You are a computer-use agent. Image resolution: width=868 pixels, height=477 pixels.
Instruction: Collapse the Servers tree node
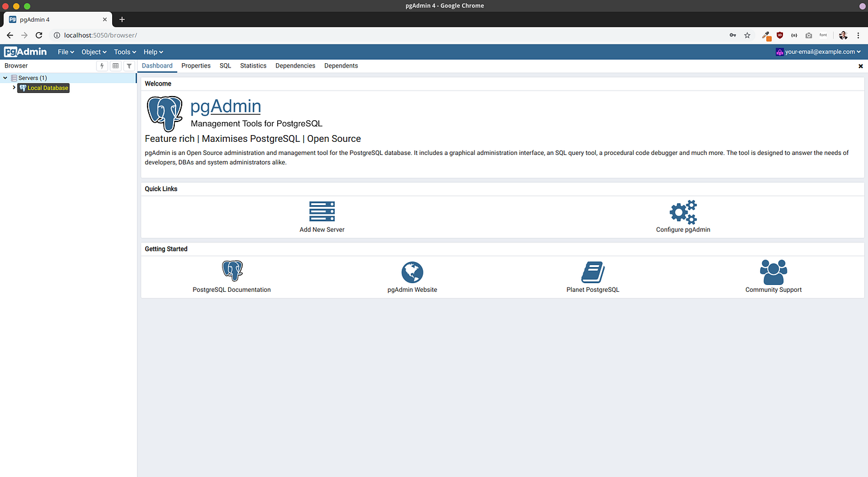[x=5, y=77]
